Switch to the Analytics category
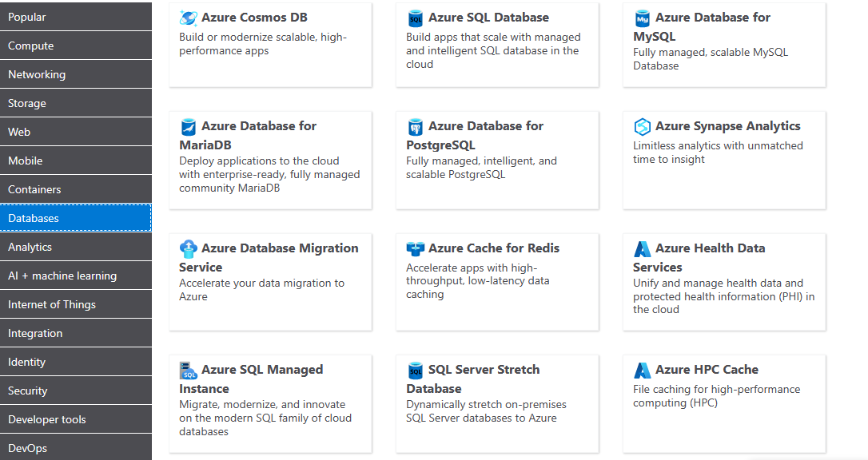This screenshot has height=460, width=868. pos(76,247)
